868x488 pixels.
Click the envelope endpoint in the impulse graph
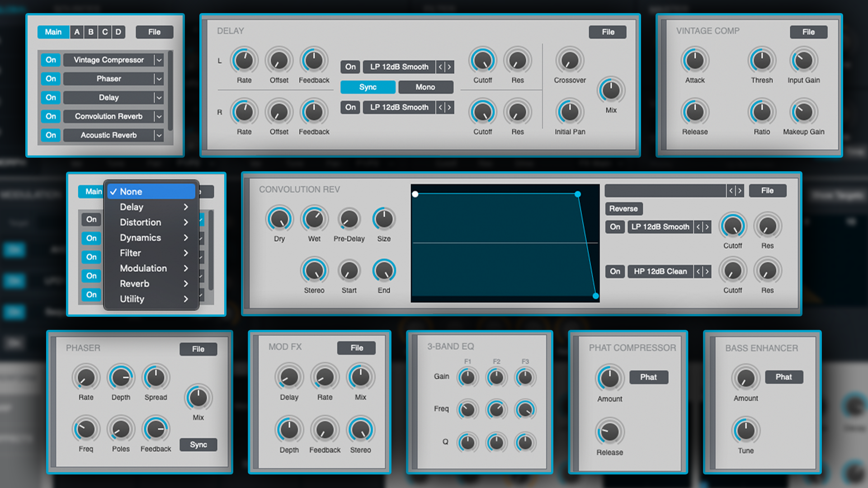tap(595, 296)
